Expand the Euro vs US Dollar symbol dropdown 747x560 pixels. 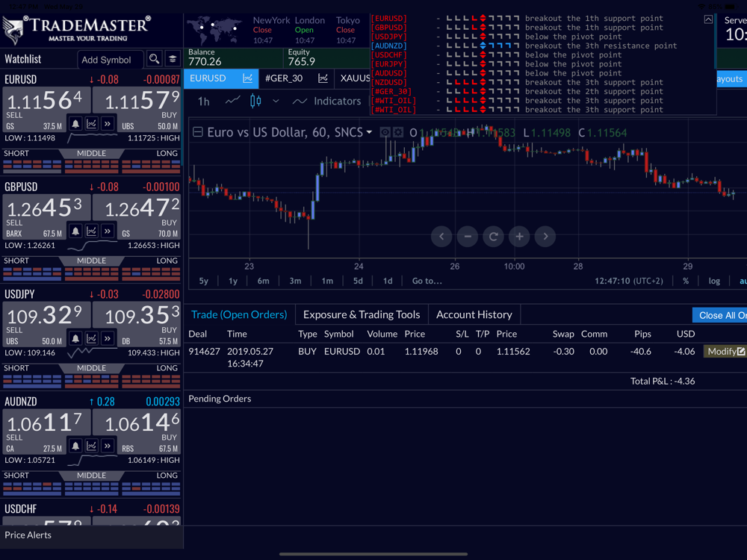369,133
